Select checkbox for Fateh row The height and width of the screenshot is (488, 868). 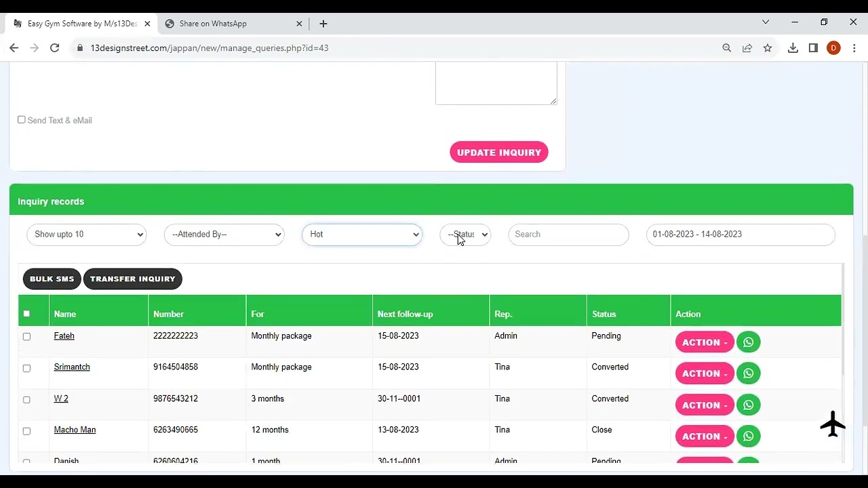tap(26, 336)
